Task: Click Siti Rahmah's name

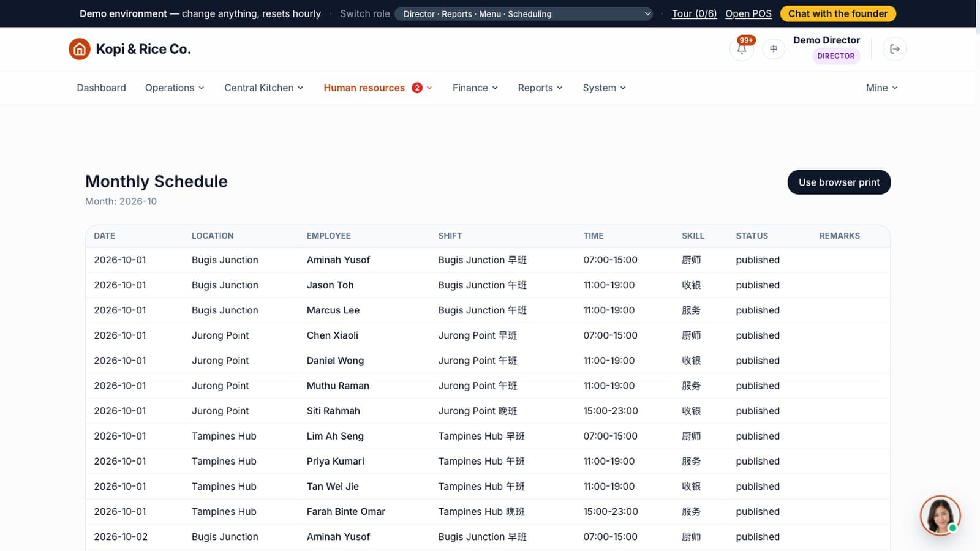Action: 333,411
